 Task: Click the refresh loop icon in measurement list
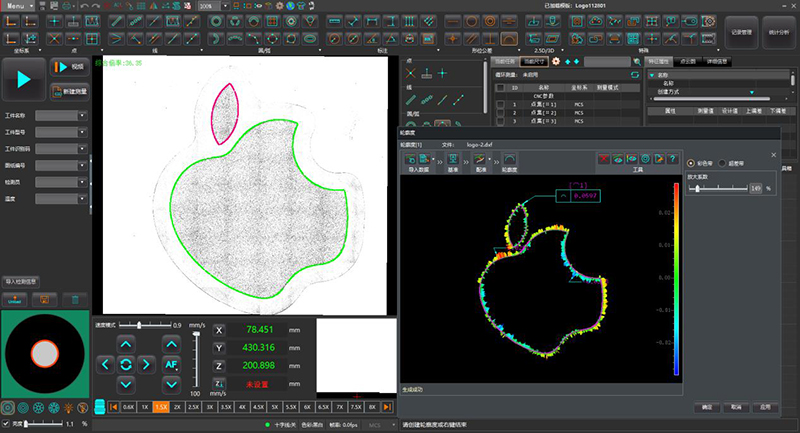[635, 74]
